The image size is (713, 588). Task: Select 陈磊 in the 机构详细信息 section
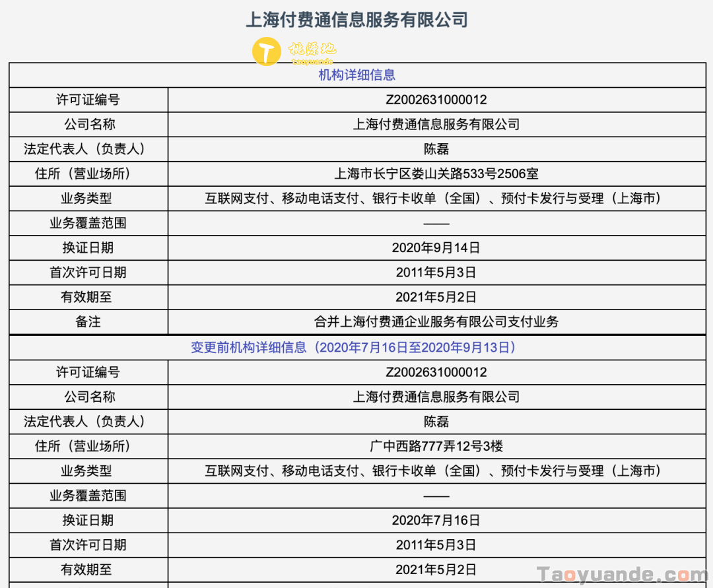tap(436, 149)
